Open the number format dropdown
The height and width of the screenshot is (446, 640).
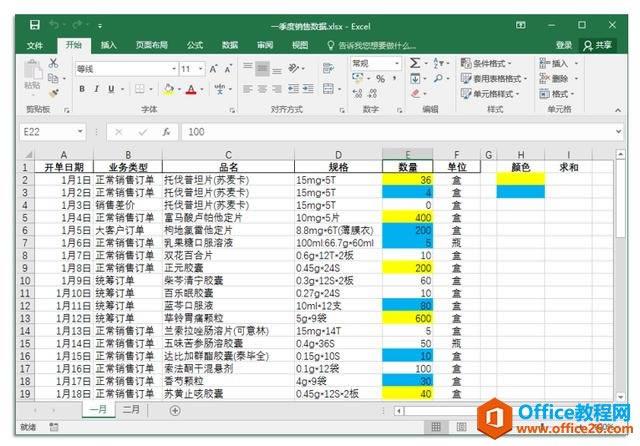pos(397,64)
